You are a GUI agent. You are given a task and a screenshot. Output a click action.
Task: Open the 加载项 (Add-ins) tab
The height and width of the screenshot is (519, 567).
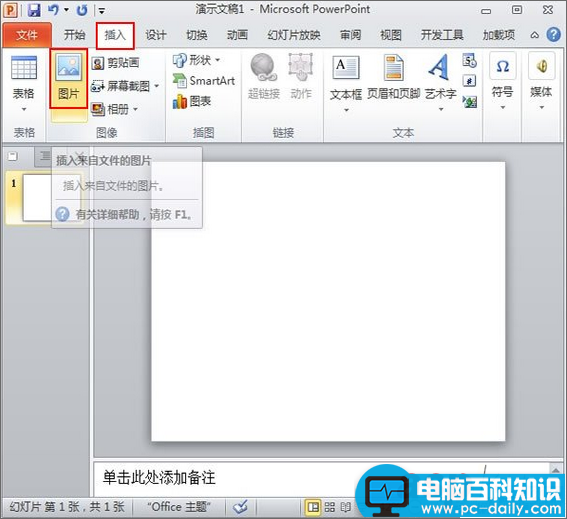click(499, 35)
